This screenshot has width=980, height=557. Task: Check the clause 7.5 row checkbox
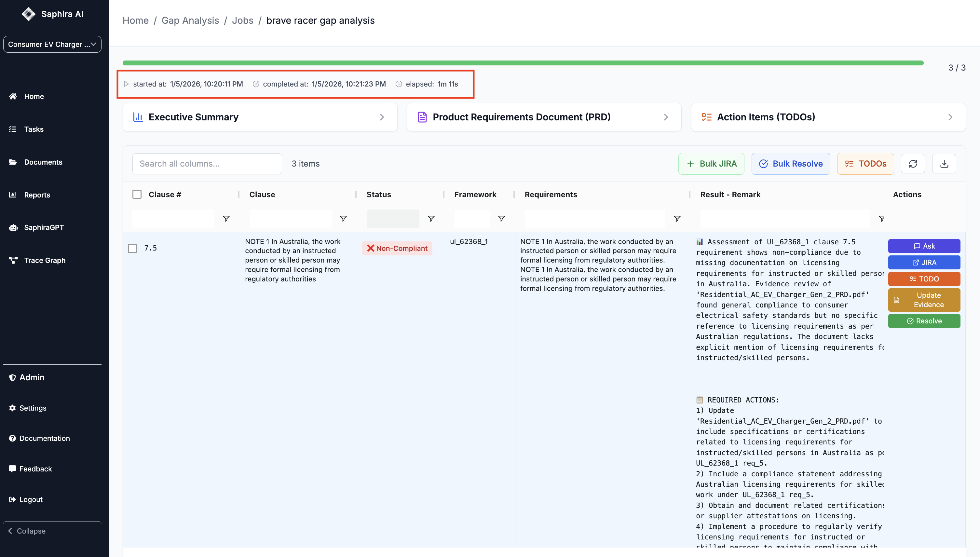coord(133,248)
